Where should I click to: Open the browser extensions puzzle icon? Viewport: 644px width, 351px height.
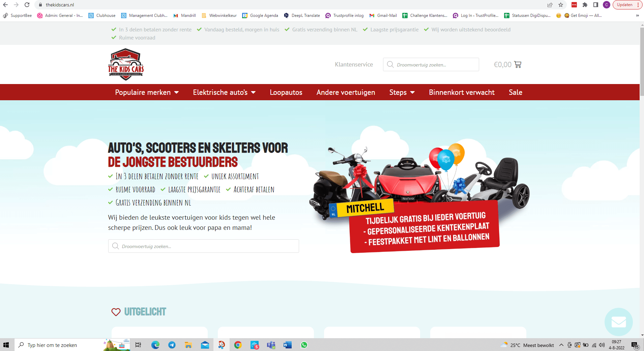click(585, 5)
